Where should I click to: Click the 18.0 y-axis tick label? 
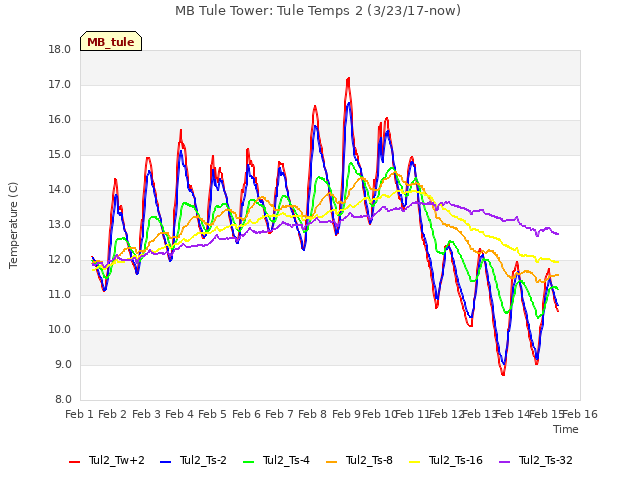60,50
